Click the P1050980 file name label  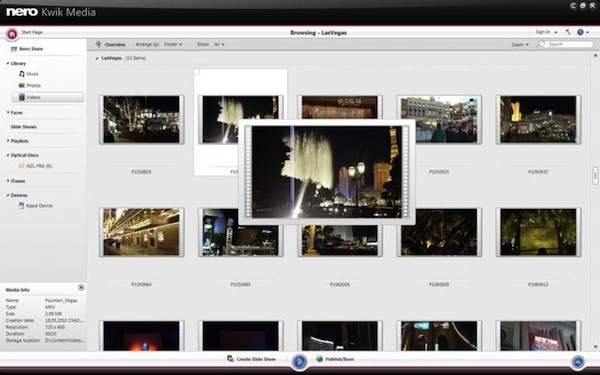[x=240, y=284]
